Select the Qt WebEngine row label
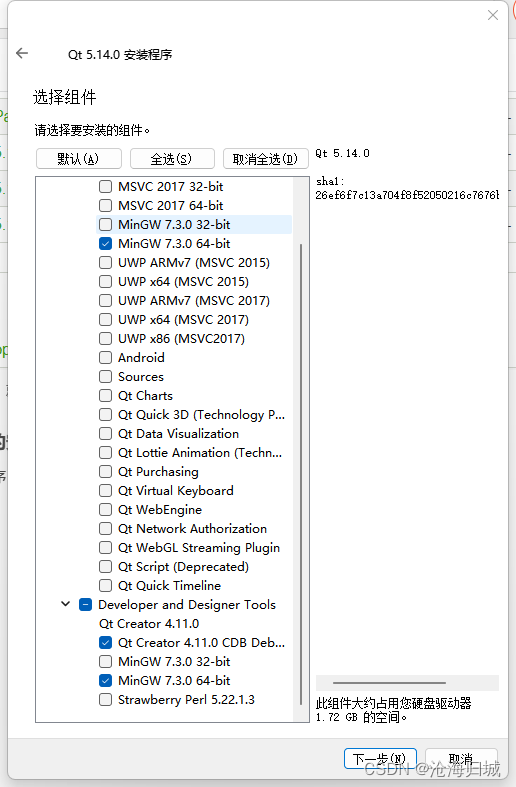Viewport: 516px width, 787px height. (160, 510)
